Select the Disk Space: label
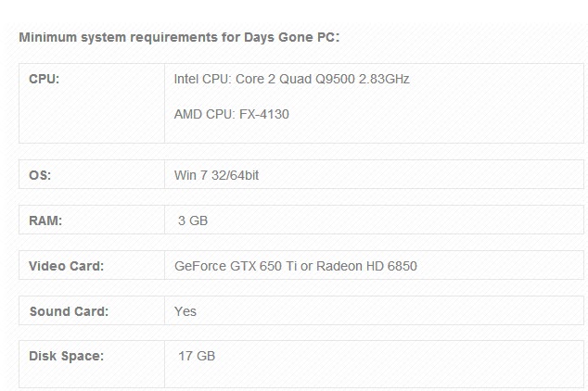 (66, 356)
